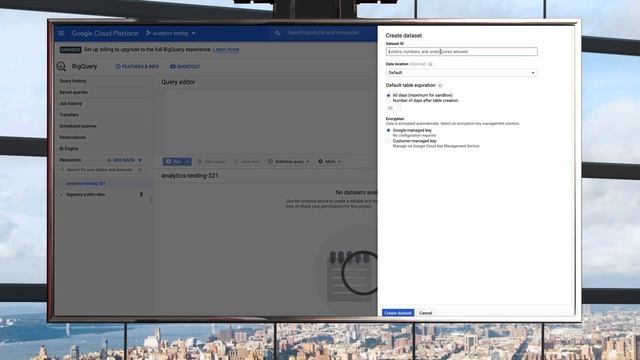Click the search icon in Resources filter

tap(62, 169)
